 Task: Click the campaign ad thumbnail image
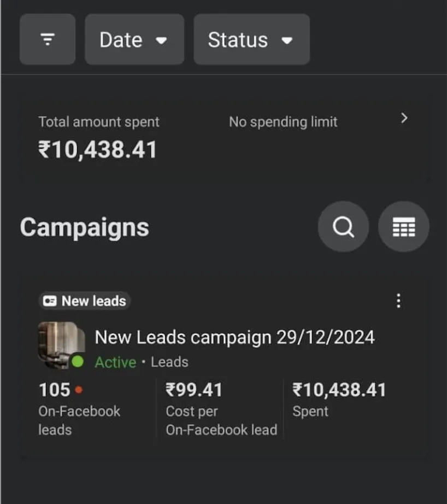pos(59,342)
